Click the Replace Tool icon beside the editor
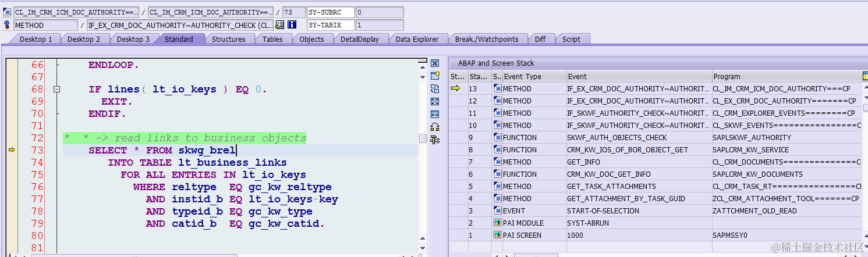 coord(435,89)
